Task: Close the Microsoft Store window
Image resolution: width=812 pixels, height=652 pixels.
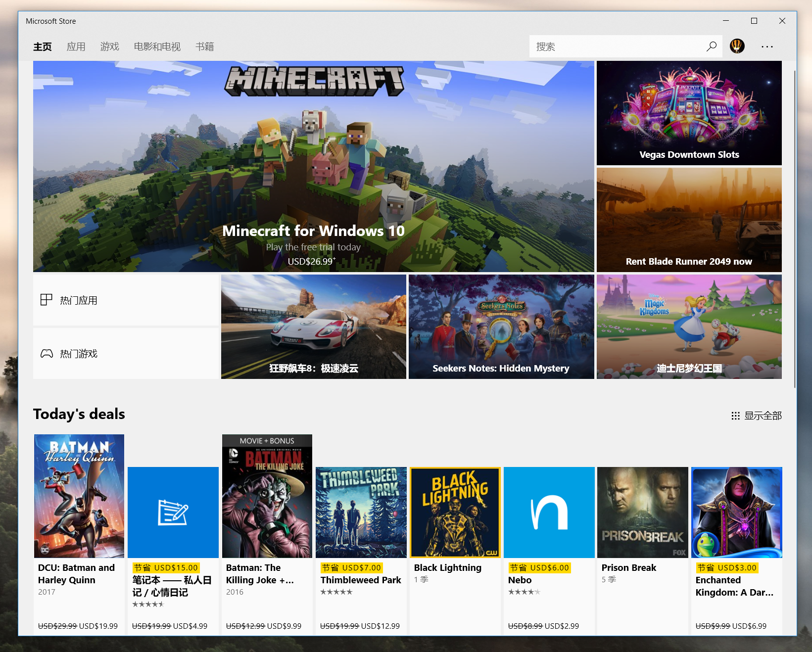Action: click(x=782, y=21)
